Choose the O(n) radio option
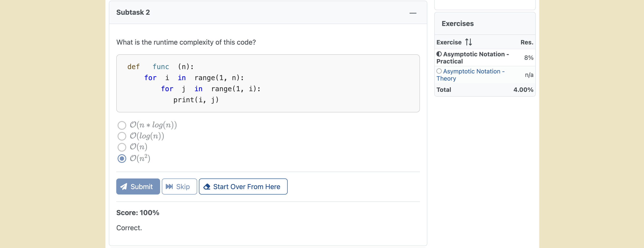This screenshot has width=644, height=248. 122,147
